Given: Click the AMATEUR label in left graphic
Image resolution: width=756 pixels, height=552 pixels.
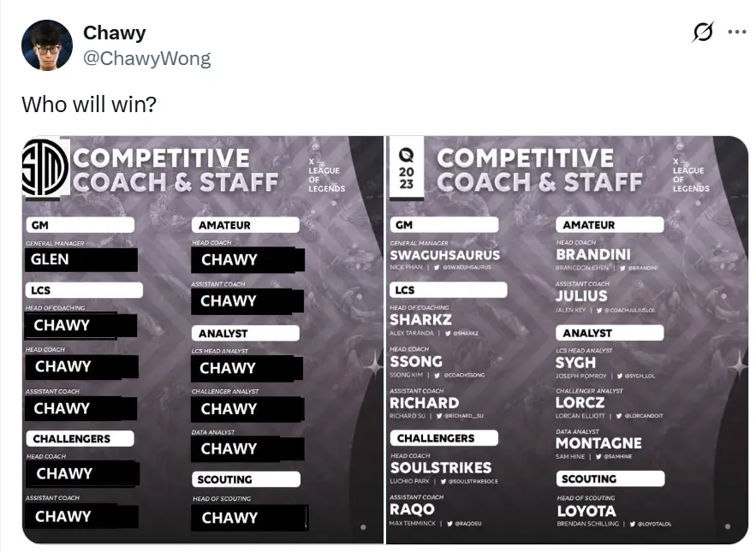Looking at the screenshot, I should click(245, 225).
